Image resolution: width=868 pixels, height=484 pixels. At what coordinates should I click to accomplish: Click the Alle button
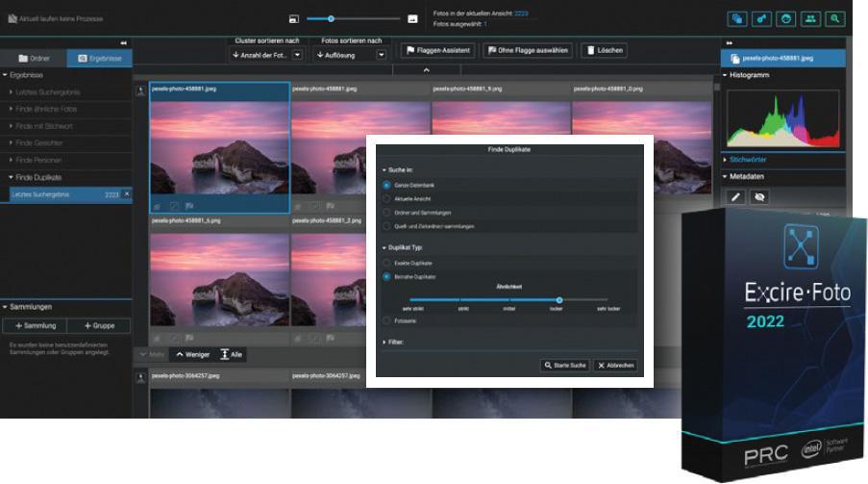point(232,355)
